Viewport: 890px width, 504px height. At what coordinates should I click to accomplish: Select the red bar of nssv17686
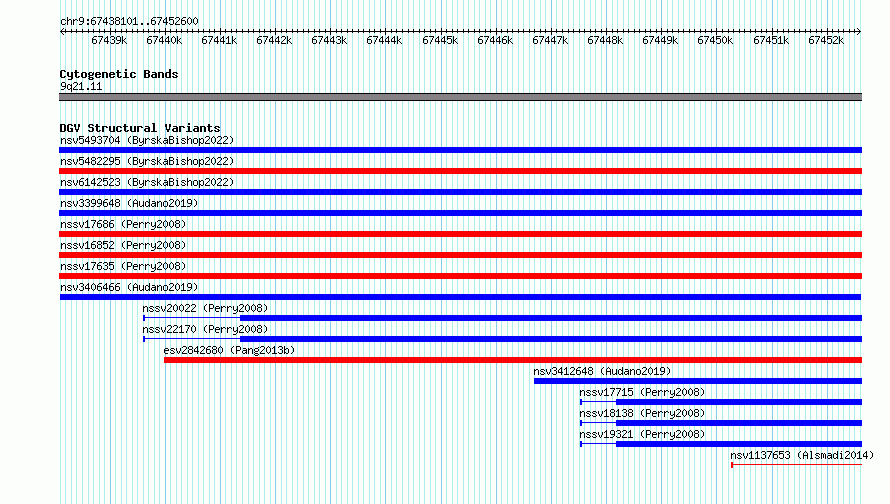click(x=460, y=234)
